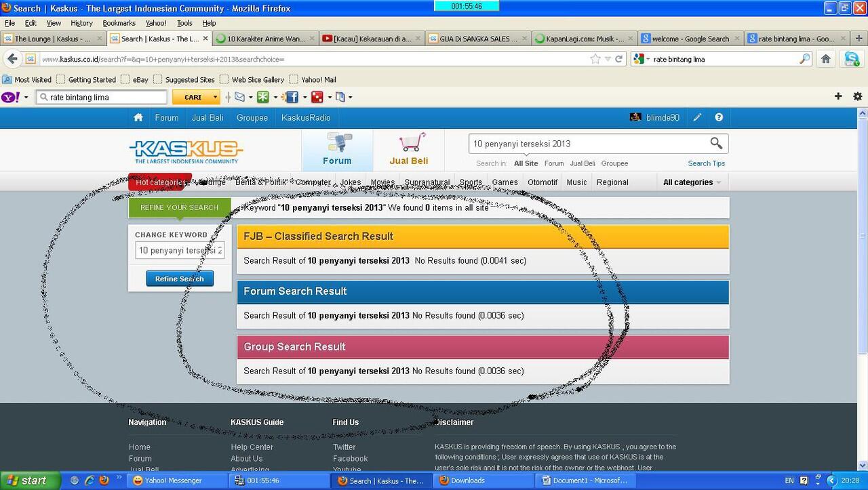The height and width of the screenshot is (490, 868).
Task: Click the Yahoo toolbar search field
Action: pos(102,97)
